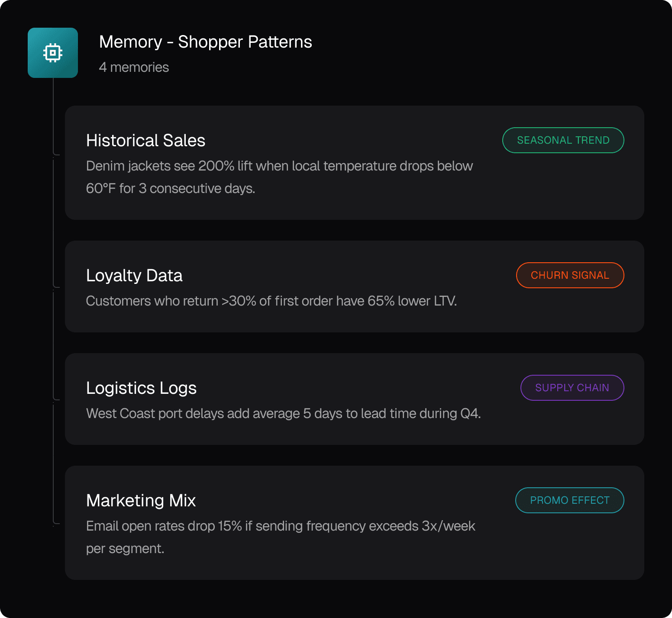Select the CHURN SIGNAL tag
This screenshot has height=618, width=672.
570,275
